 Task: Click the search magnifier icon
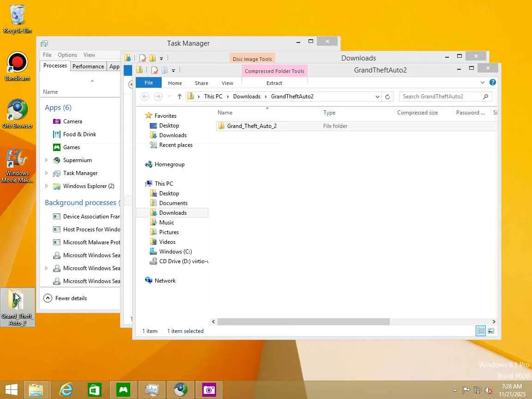[x=485, y=97]
